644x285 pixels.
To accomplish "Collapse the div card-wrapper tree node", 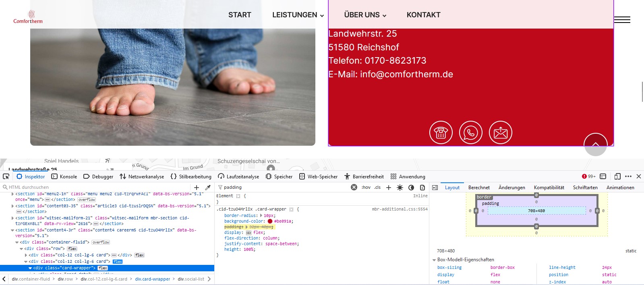I will click(30, 268).
